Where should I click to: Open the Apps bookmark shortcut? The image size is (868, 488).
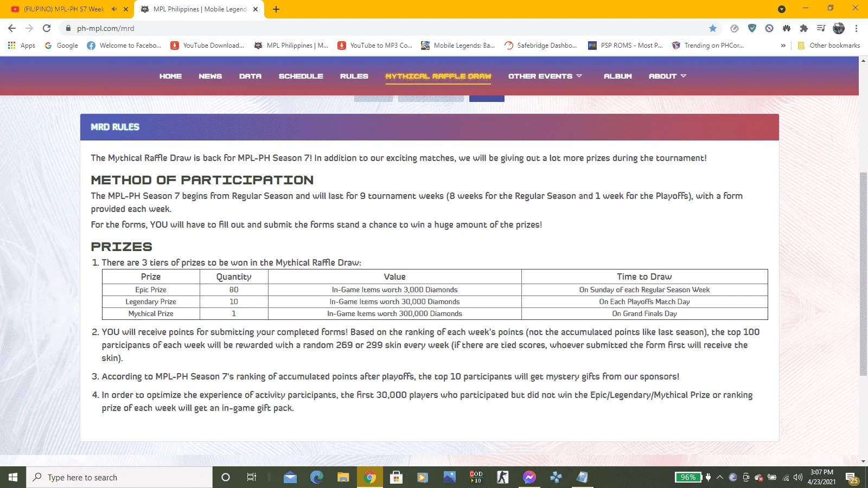tap(22, 46)
